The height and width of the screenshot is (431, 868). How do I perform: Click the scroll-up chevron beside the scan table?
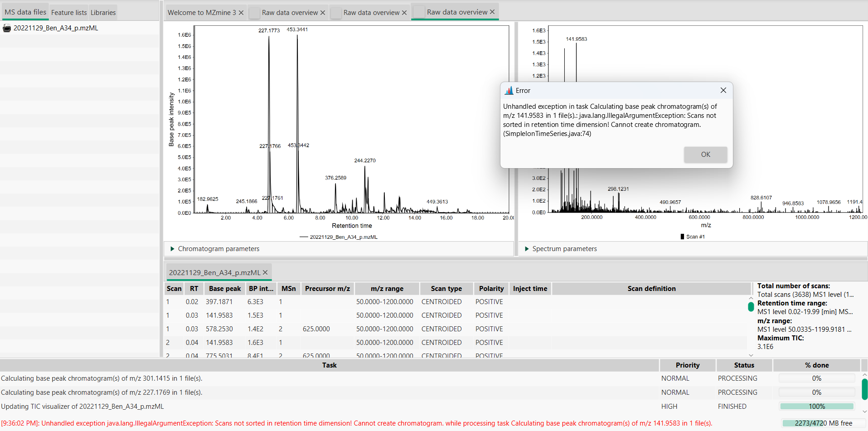coord(750,298)
